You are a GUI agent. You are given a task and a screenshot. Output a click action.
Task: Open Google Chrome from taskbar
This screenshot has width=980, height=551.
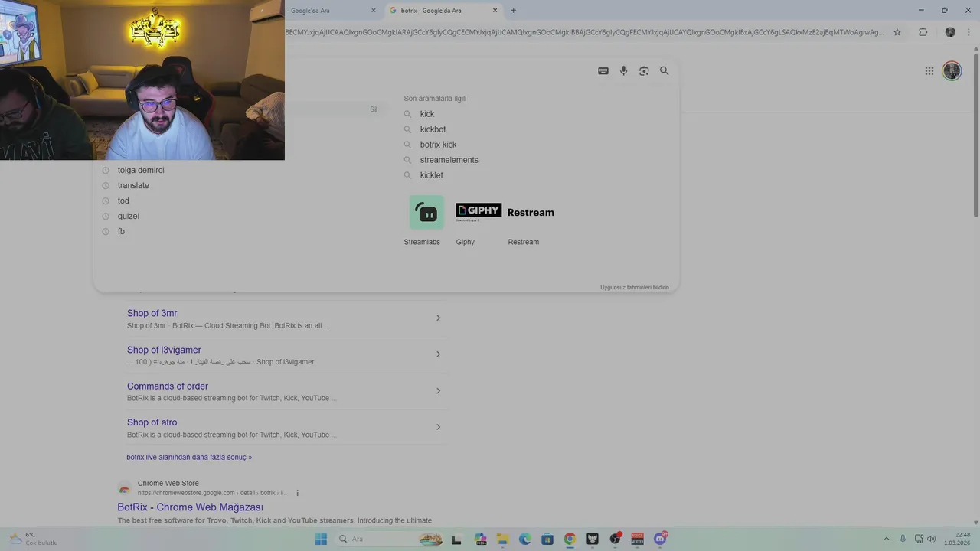coord(570,539)
